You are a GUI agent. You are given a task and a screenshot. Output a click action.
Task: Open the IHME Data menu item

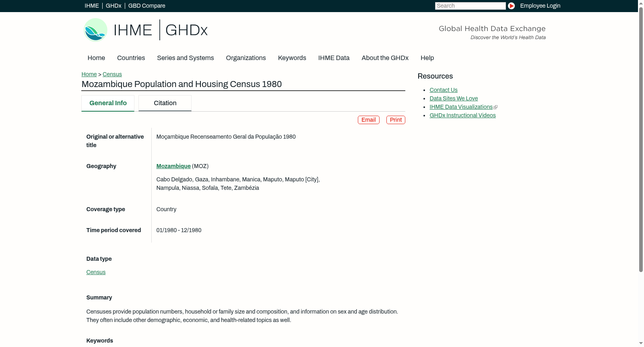334,58
